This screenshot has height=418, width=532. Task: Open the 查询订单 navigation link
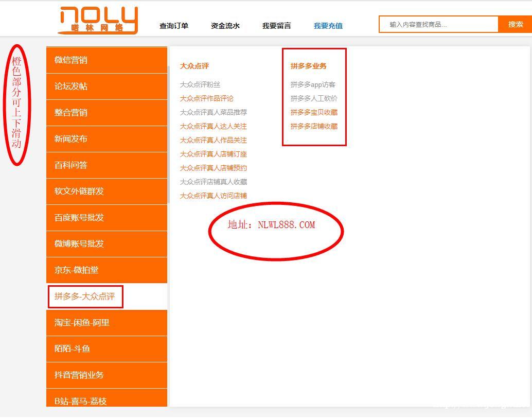[x=174, y=26]
